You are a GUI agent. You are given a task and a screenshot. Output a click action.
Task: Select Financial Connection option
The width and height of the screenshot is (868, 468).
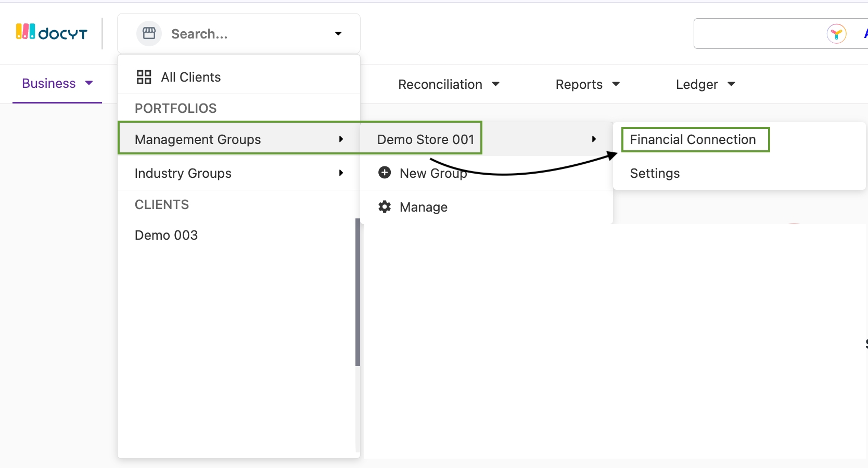693,139
